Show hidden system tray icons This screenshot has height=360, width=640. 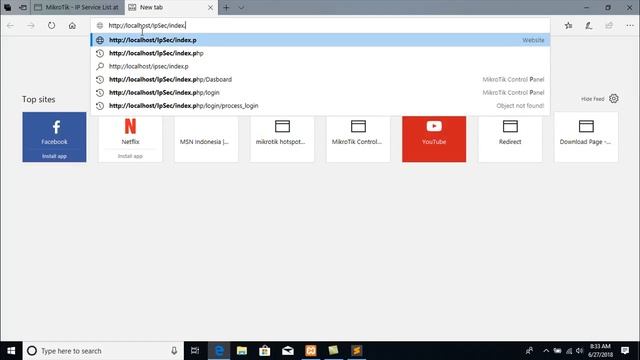click(x=546, y=351)
